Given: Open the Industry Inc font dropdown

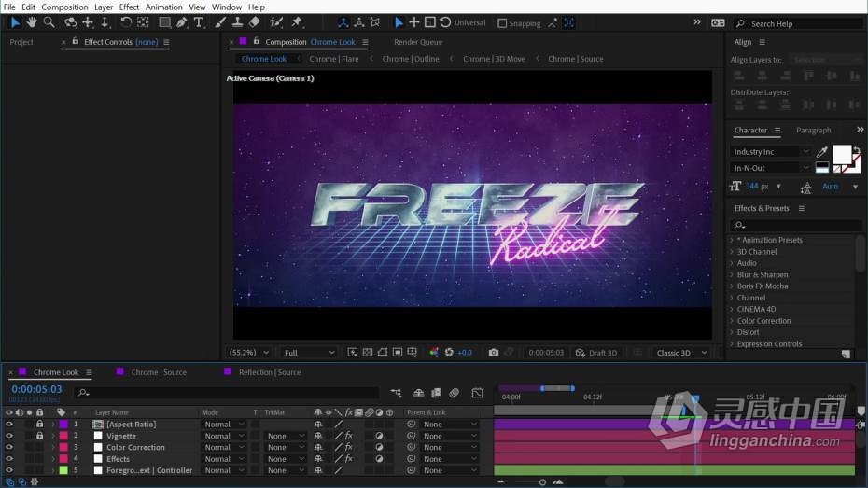Looking at the screenshot, I should tap(771, 151).
